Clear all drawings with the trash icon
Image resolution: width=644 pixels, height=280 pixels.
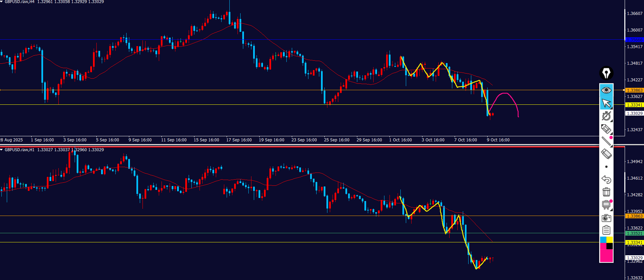click(606, 192)
